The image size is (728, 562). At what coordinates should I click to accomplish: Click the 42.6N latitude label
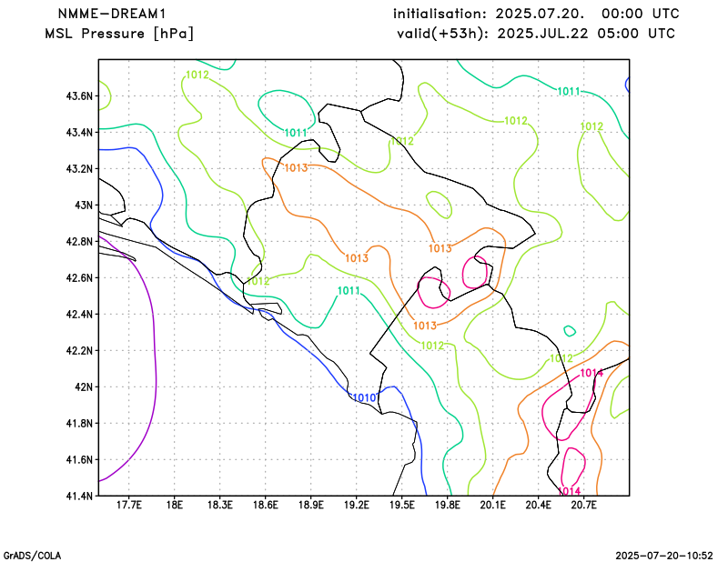tap(79, 278)
